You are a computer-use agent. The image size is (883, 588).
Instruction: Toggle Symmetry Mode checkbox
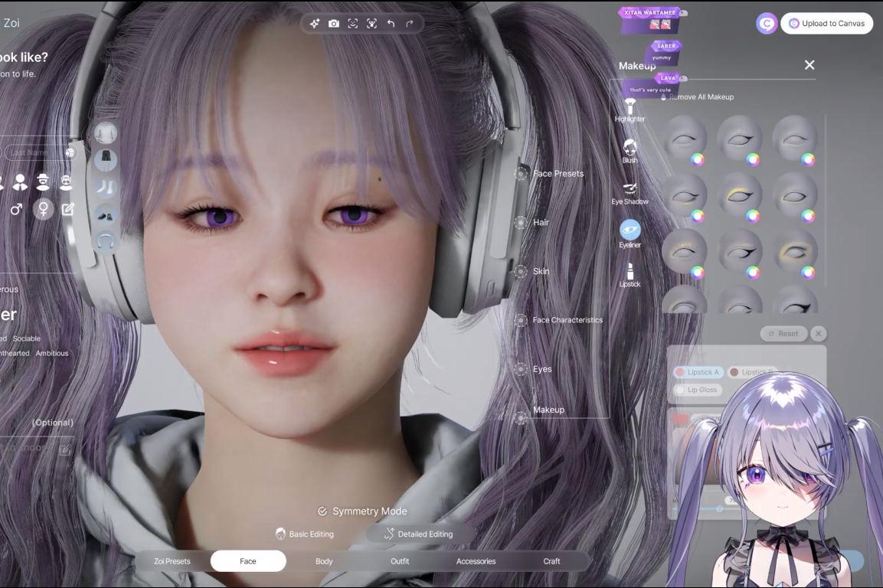[x=322, y=511]
